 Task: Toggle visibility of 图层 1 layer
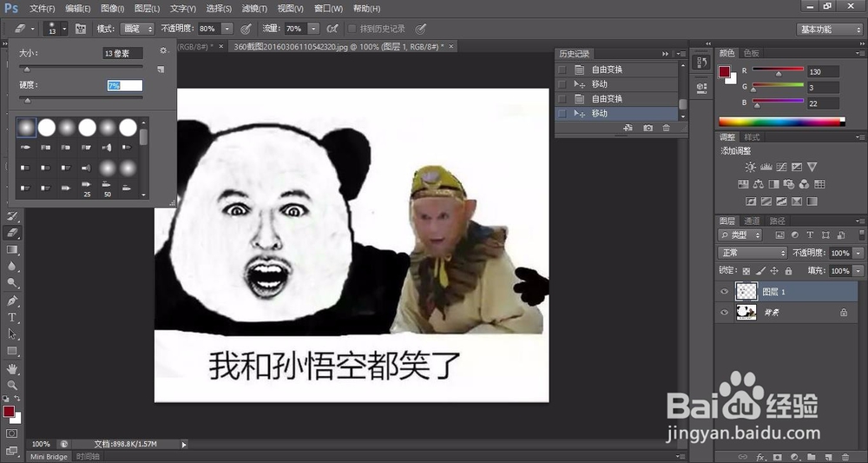pos(724,291)
